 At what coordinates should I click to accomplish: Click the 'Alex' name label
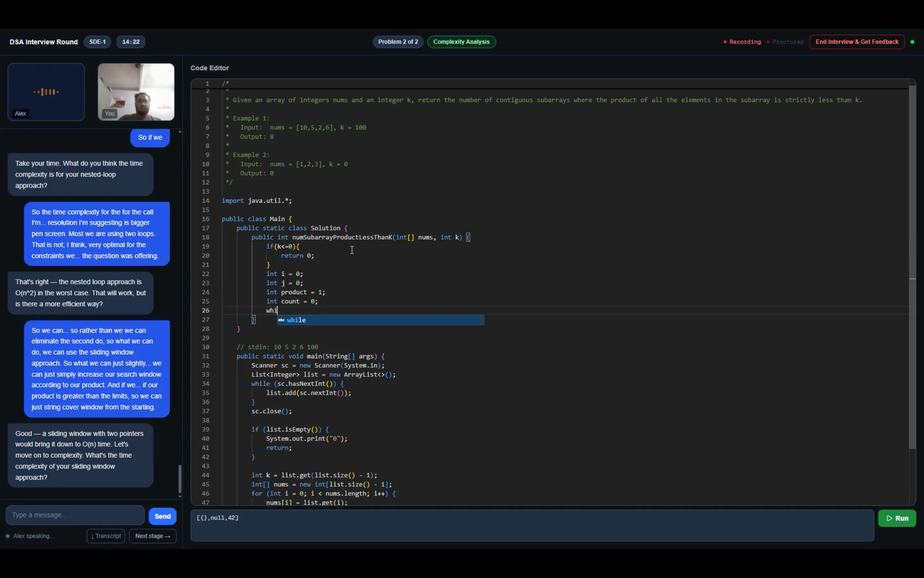tap(21, 114)
